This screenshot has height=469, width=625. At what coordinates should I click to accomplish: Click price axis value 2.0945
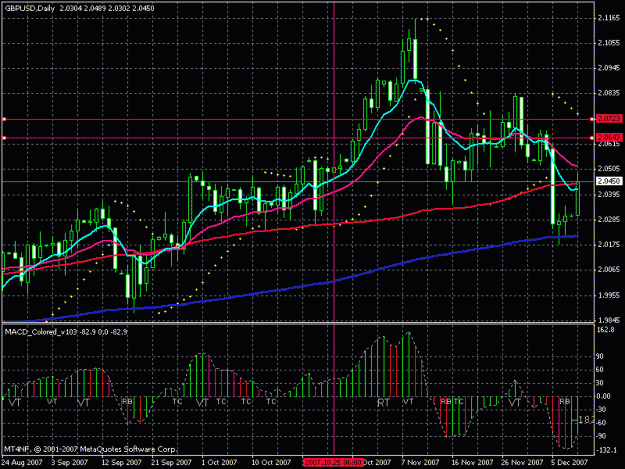coord(609,68)
